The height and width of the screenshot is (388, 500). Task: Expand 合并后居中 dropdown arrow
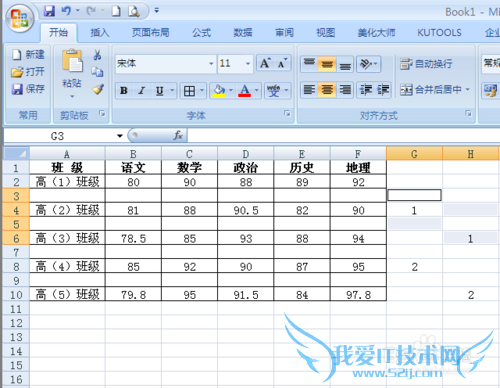467,89
